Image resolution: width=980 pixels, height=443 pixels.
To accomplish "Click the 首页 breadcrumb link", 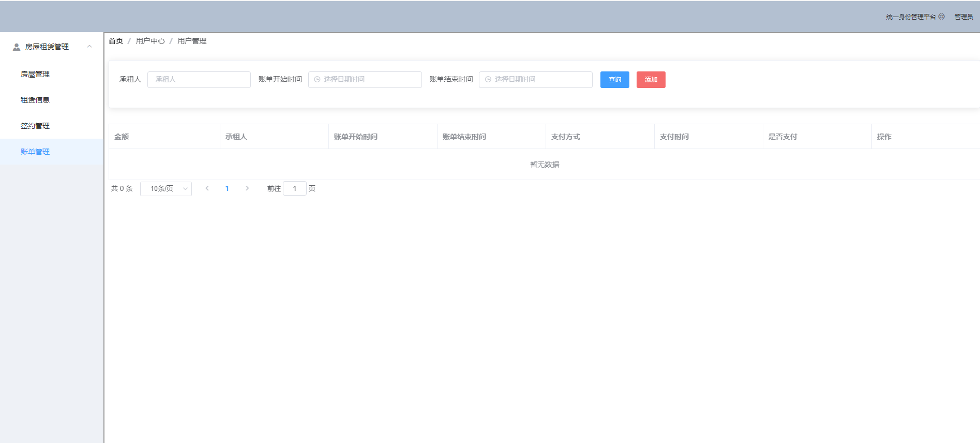I will tap(116, 41).
